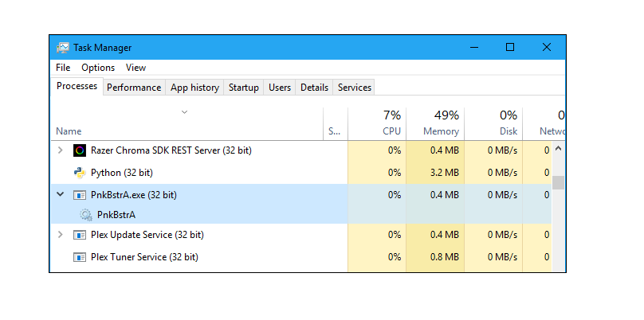Expand the Razer Chroma SDK REST Server row
The height and width of the screenshot is (320, 644).
(61, 150)
